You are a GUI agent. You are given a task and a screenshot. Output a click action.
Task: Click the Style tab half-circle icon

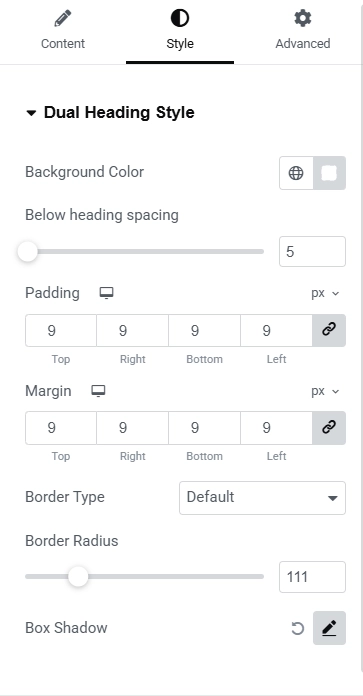180,18
